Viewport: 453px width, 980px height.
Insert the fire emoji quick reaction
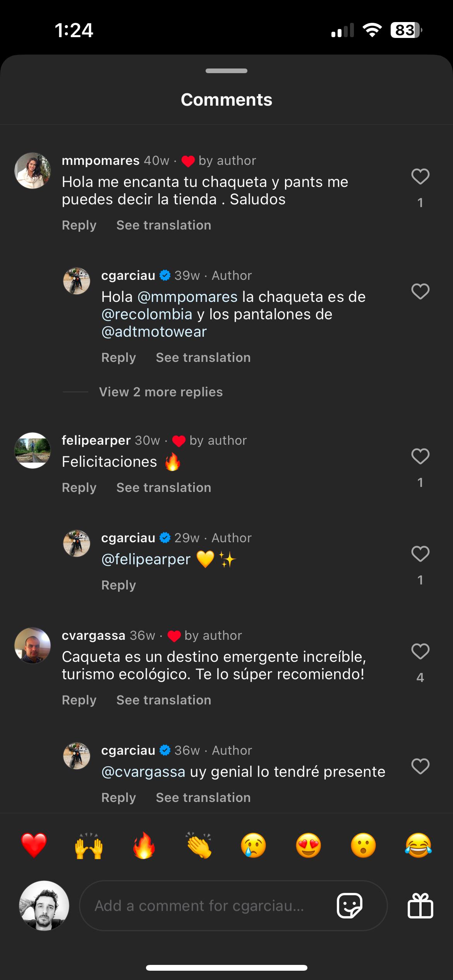pos(144,846)
